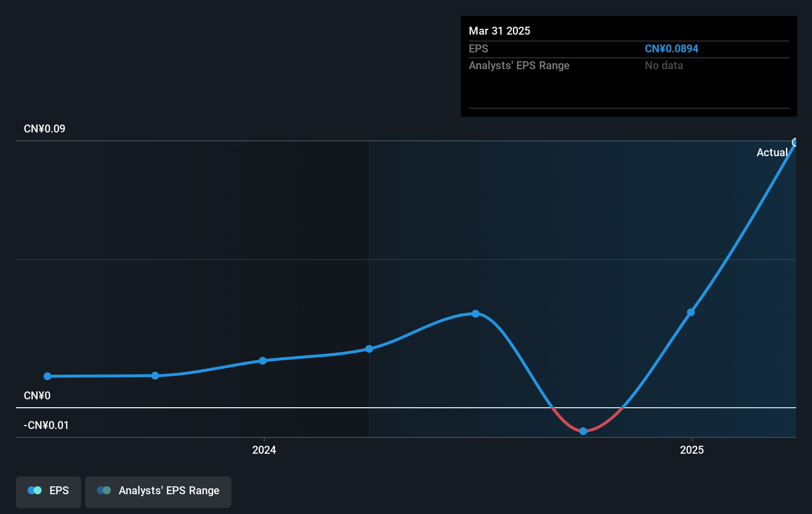
Task: Click the 2025 x-axis label
Action: click(692, 450)
